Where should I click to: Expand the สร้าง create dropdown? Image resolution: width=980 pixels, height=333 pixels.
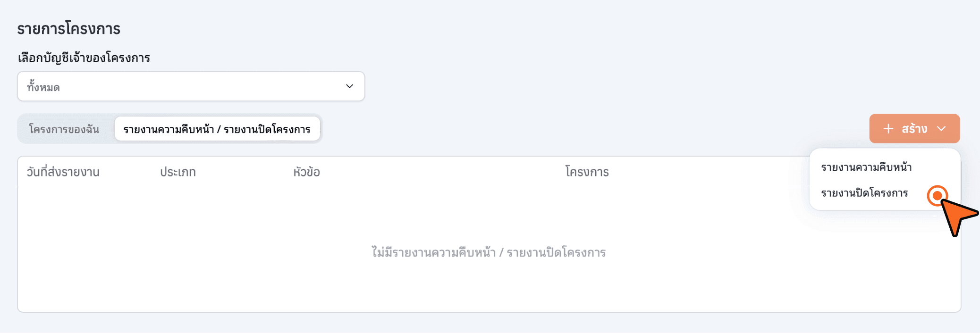coord(914,129)
